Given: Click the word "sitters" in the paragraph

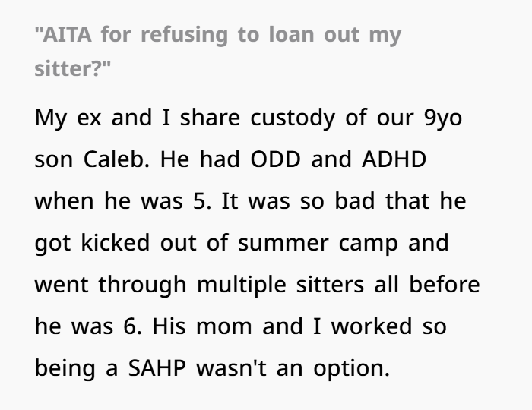Looking at the screenshot, I should 330,285.
